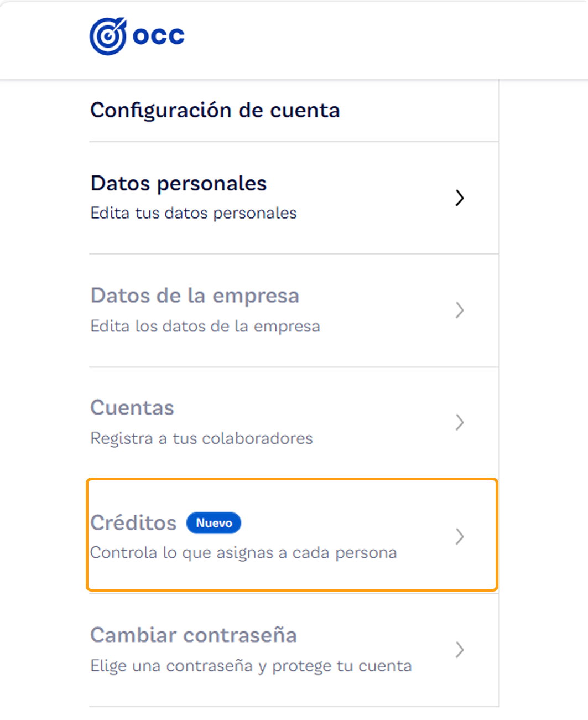Select Cambiar contraseña option

194,635
